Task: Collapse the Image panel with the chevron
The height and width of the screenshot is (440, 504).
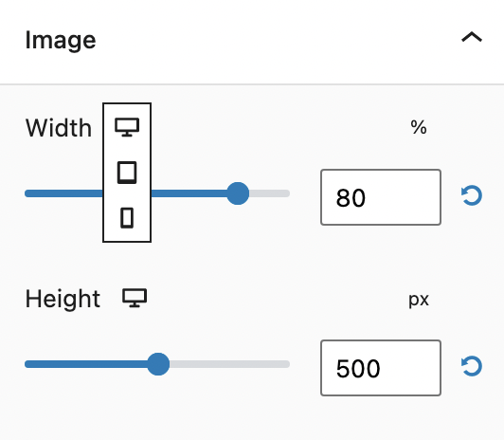Action: pyautogui.click(x=472, y=37)
